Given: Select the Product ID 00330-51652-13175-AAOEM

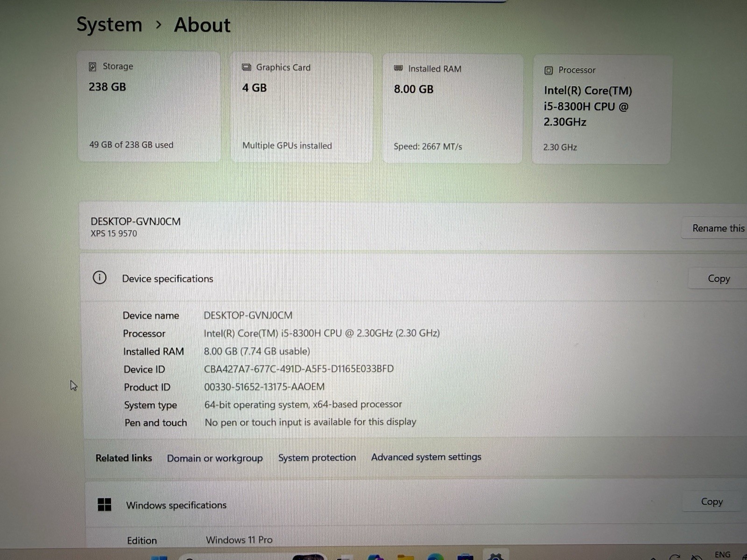Looking at the screenshot, I should pos(264,386).
